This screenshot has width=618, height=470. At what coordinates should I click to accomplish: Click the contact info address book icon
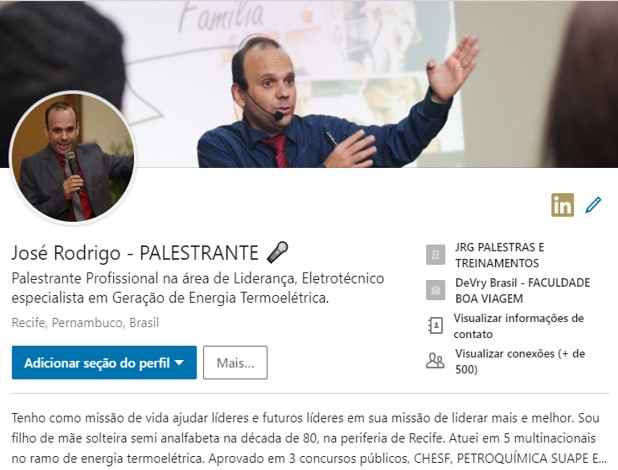point(436,326)
